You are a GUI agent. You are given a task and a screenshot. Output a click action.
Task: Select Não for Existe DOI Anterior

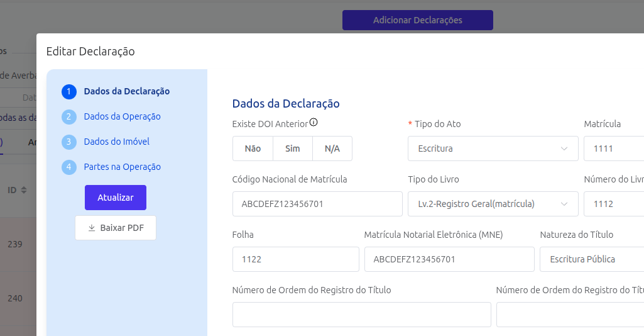click(x=253, y=148)
